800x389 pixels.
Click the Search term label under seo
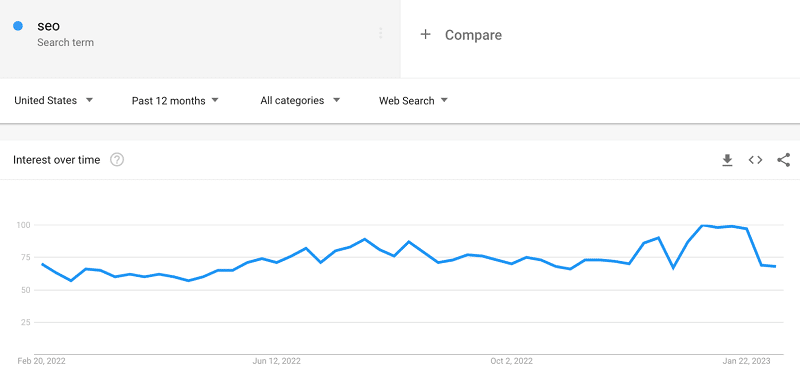[x=65, y=42]
